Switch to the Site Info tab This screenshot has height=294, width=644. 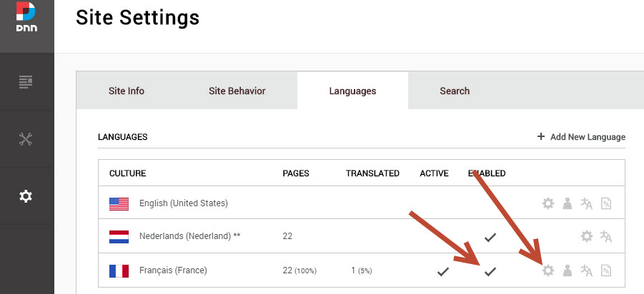(x=127, y=91)
